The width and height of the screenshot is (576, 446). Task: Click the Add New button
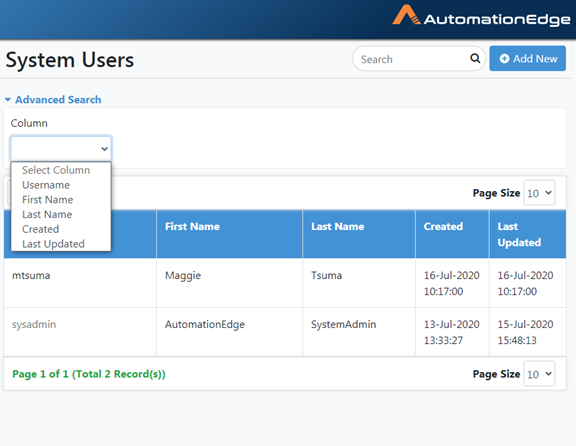point(528,58)
